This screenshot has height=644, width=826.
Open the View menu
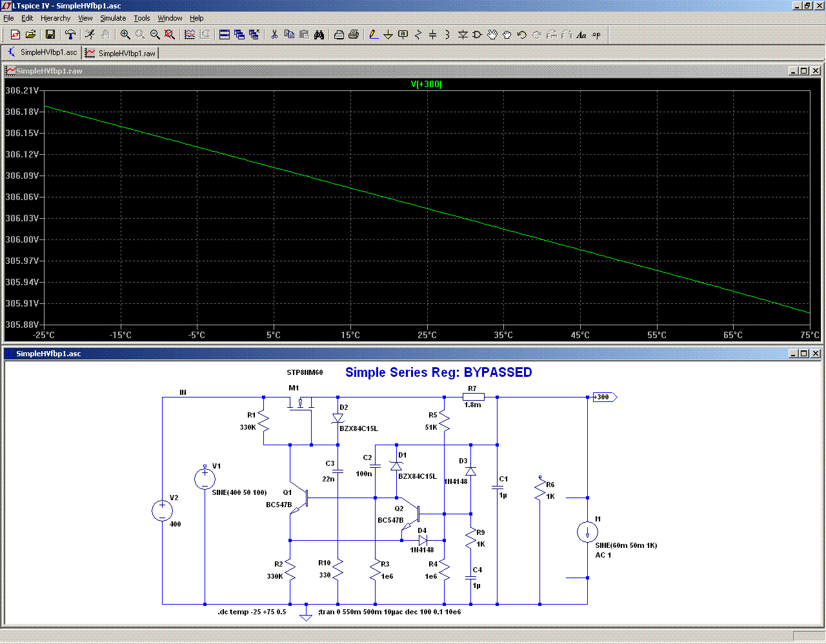[86, 18]
